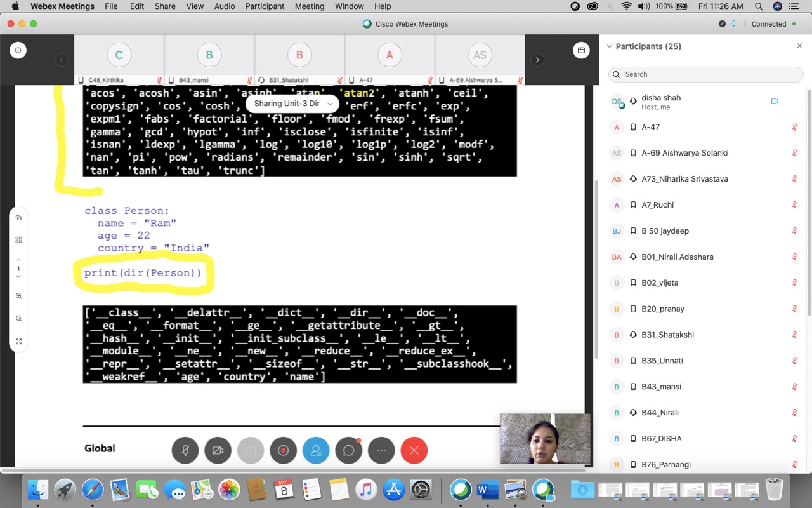Open Finder from the Dock
The height and width of the screenshot is (508, 812).
(38, 490)
